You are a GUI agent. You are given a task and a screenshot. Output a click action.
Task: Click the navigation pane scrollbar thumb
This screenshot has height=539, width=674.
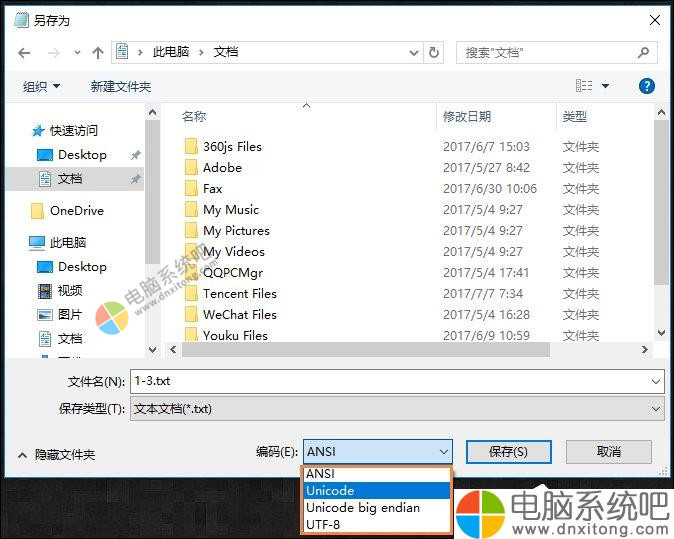[x=152, y=192]
